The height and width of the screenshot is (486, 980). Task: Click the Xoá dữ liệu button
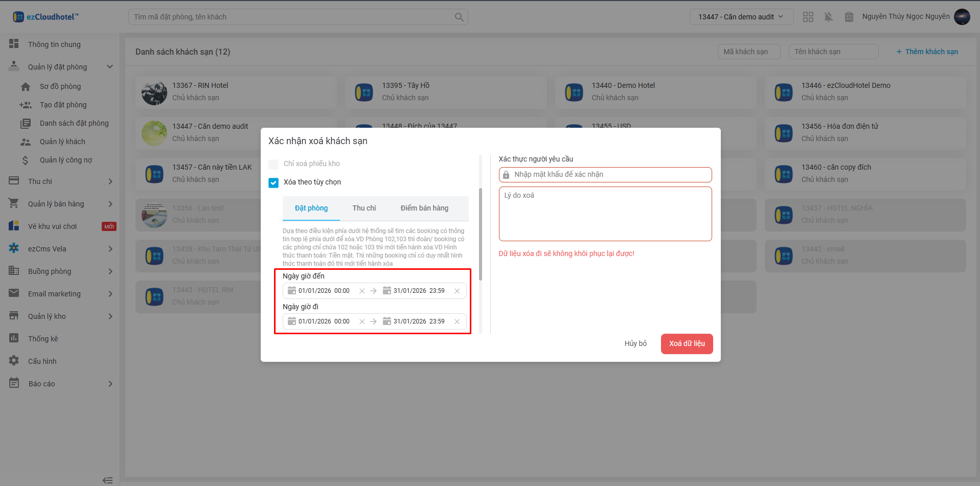(x=687, y=343)
